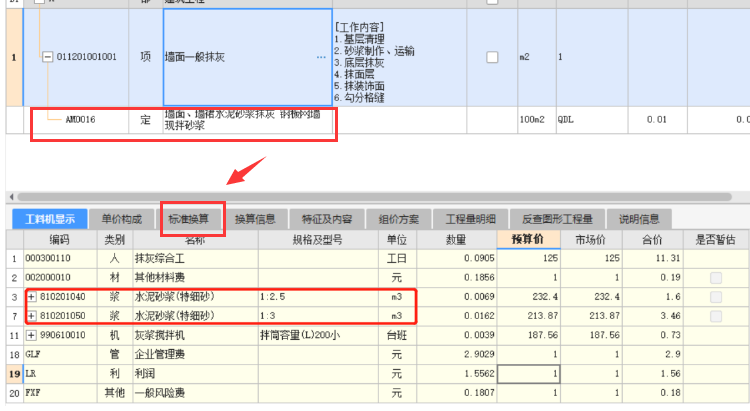
Task: Select row header number 1 in upper grid
Action: [x=14, y=57]
